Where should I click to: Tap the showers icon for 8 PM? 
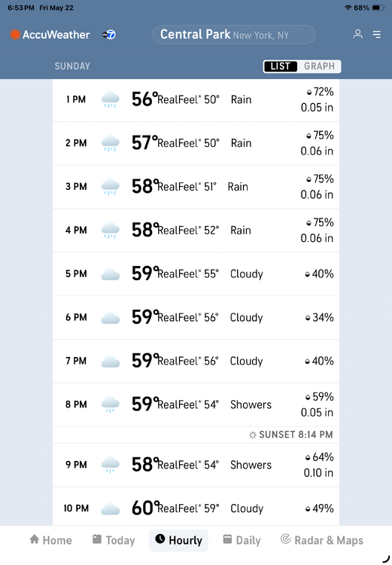110,405
